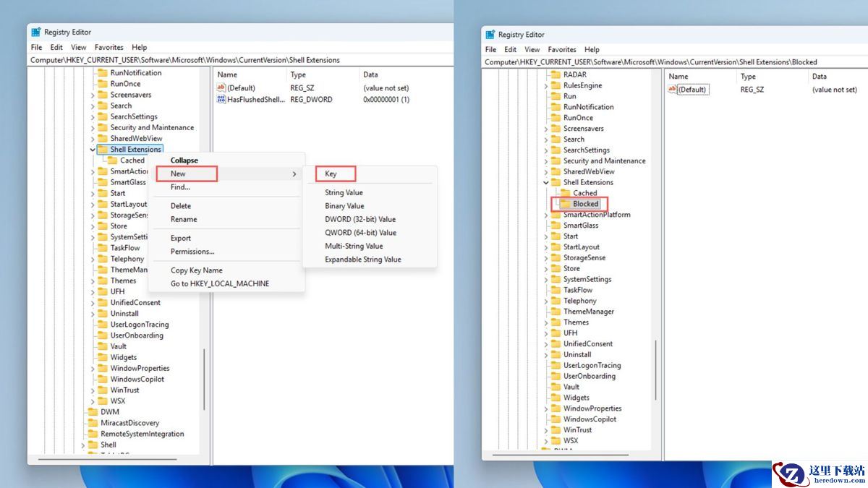Click the address bar ending in Shell Extensions\Blocked
868x488 pixels.
pos(651,62)
